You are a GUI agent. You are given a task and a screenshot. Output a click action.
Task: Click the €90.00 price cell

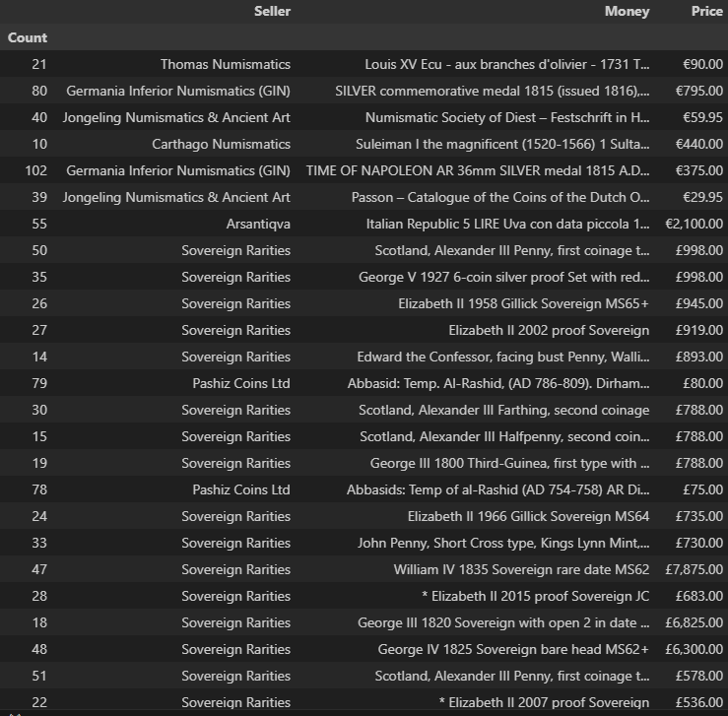(x=702, y=64)
